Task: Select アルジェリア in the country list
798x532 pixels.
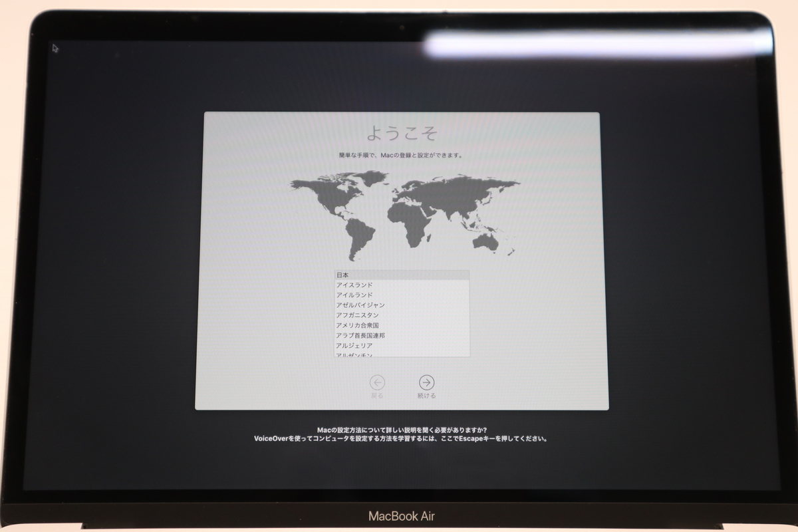Action: tap(402, 346)
